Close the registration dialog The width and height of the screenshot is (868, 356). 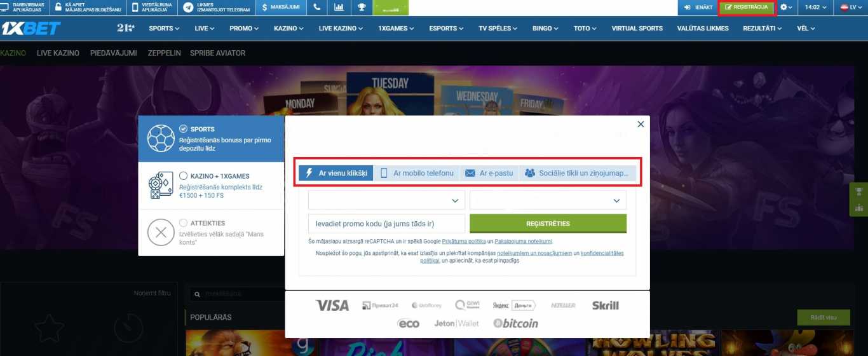[x=641, y=125]
